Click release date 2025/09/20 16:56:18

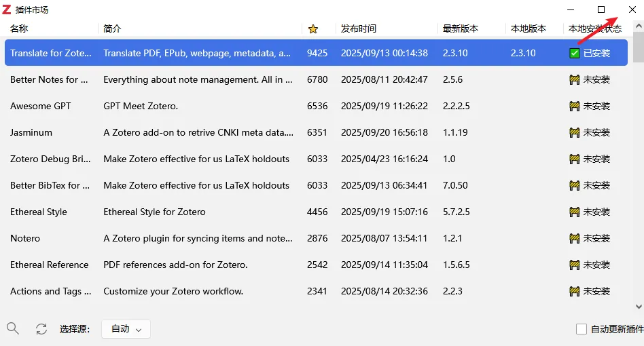384,132
